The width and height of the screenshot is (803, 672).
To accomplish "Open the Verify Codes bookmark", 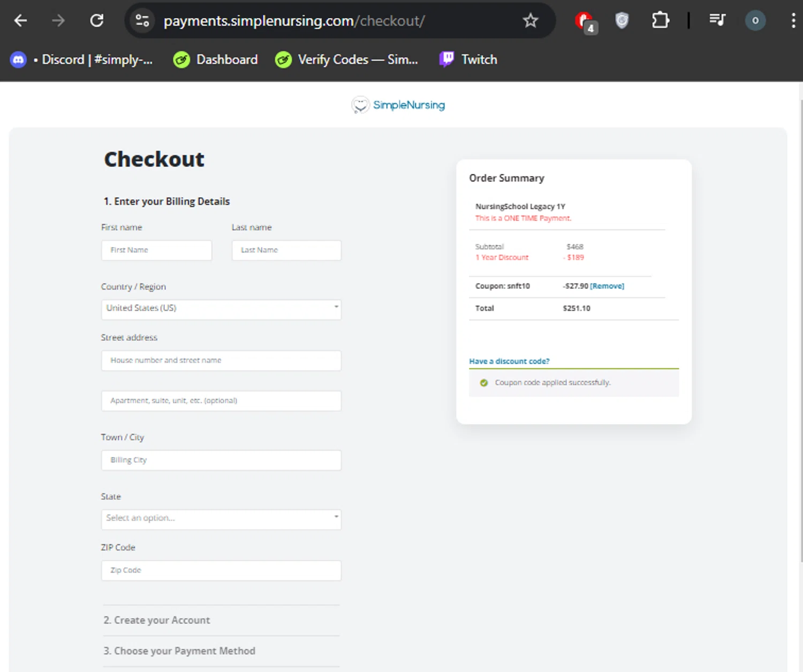I will (346, 59).
